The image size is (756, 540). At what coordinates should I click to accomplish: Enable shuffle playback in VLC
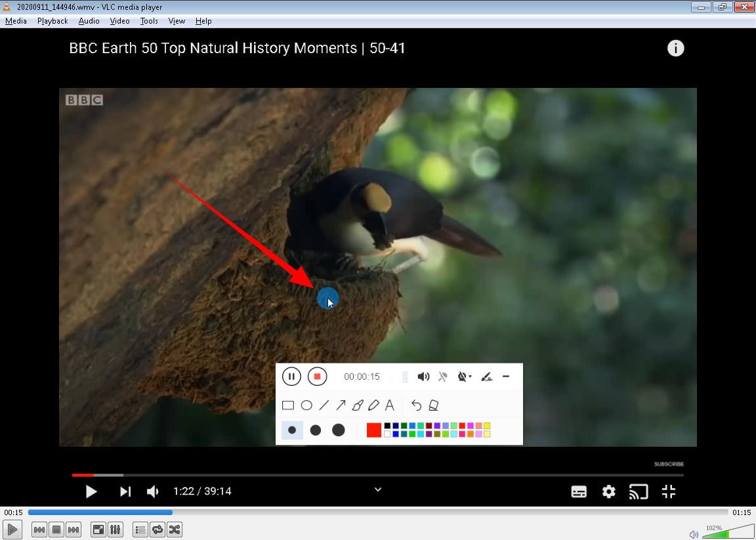[174, 530]
